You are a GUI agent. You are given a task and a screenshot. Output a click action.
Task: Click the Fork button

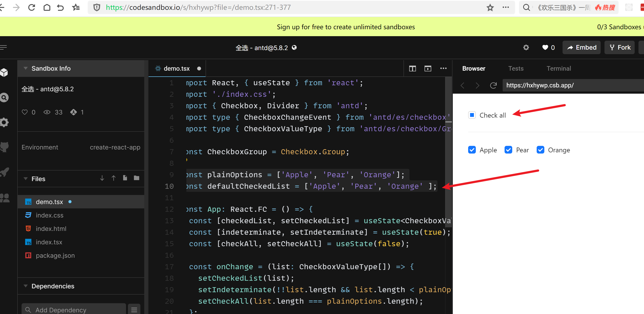(620, 47)
